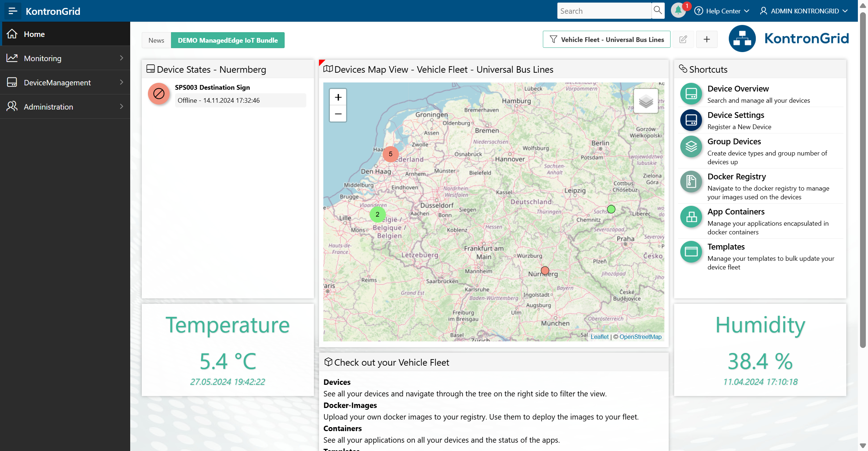
Task: Click the SPS003 offline status icon
Action: click(x=159, y=94)
